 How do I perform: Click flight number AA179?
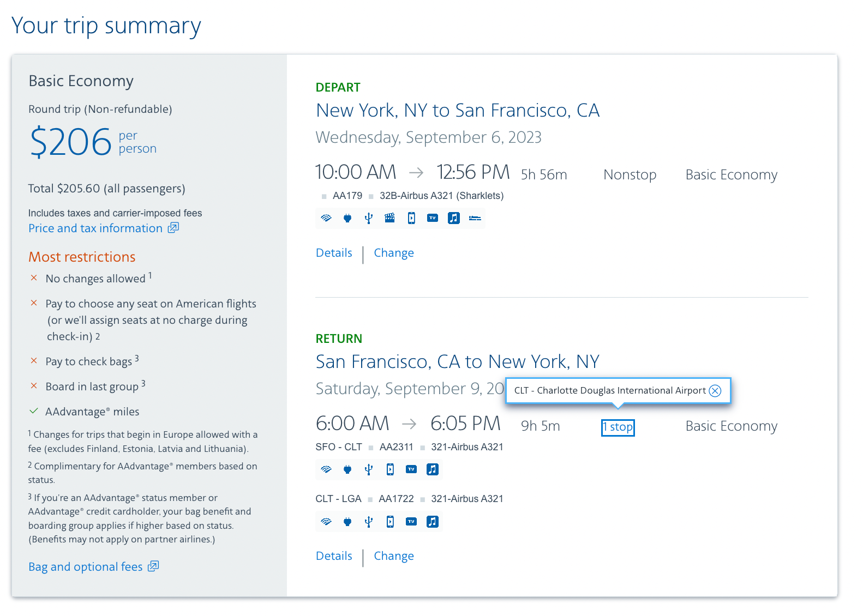click(x=347, y=196)
